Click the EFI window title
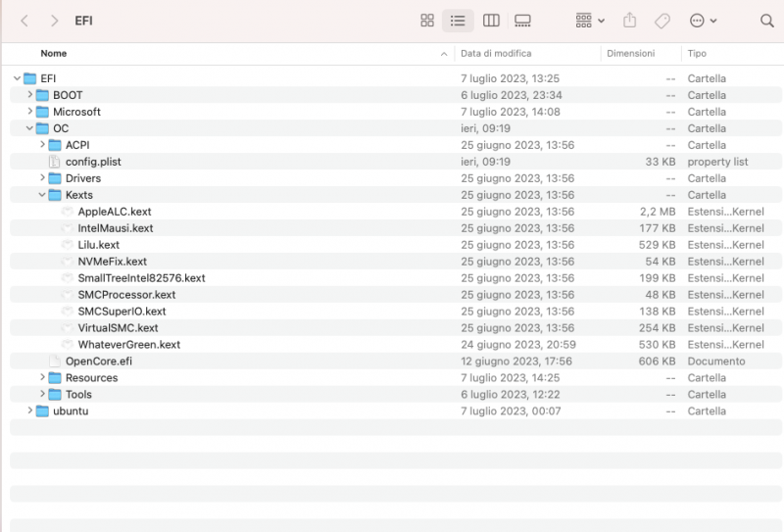 (x=83, y=21)
